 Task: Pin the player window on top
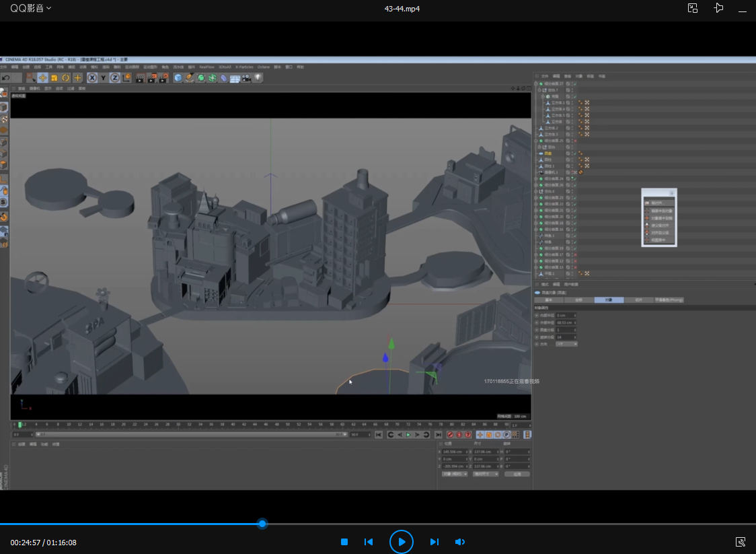coord(718,8)
